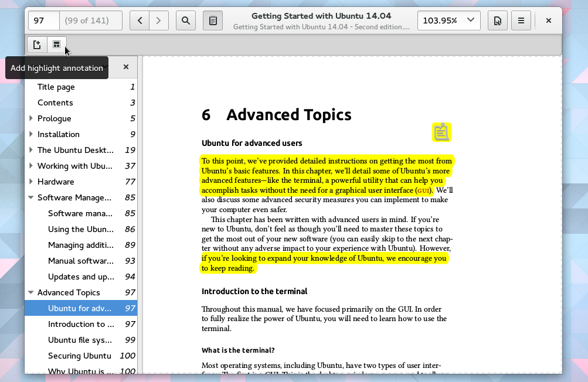
Task: Expand the Installation outline entry
Action: tap(31, 134)
